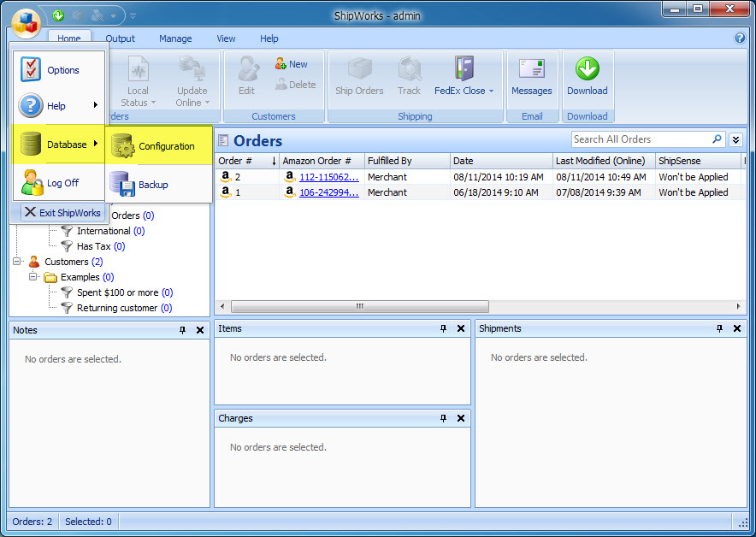Click the Log Off menu item
Screen dimensions: 756x537
point(62,183)
